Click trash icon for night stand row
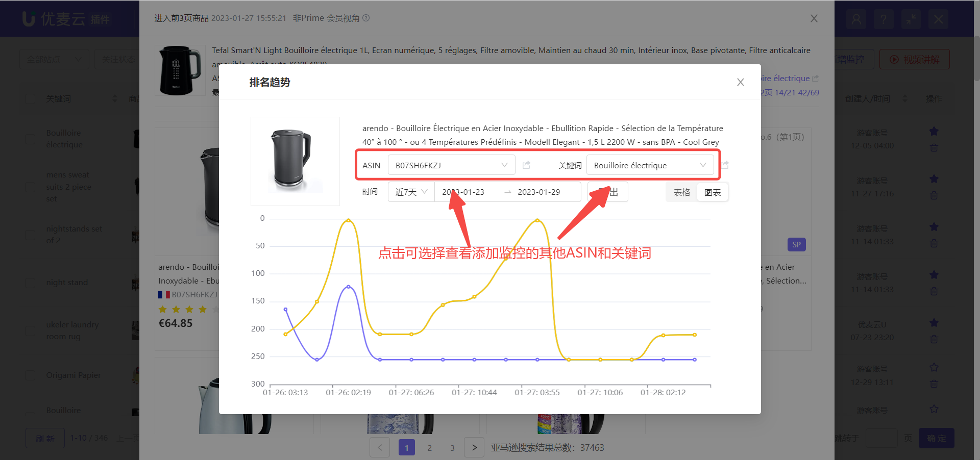The width and height of the screenshot is (980, 460). tap(934, 291)
